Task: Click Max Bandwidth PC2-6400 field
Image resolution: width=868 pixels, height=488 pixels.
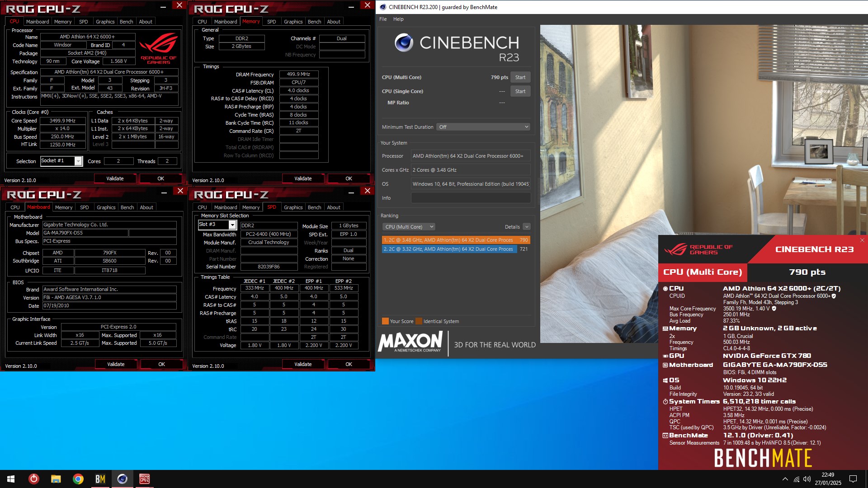Action: (x=269, y=234)
